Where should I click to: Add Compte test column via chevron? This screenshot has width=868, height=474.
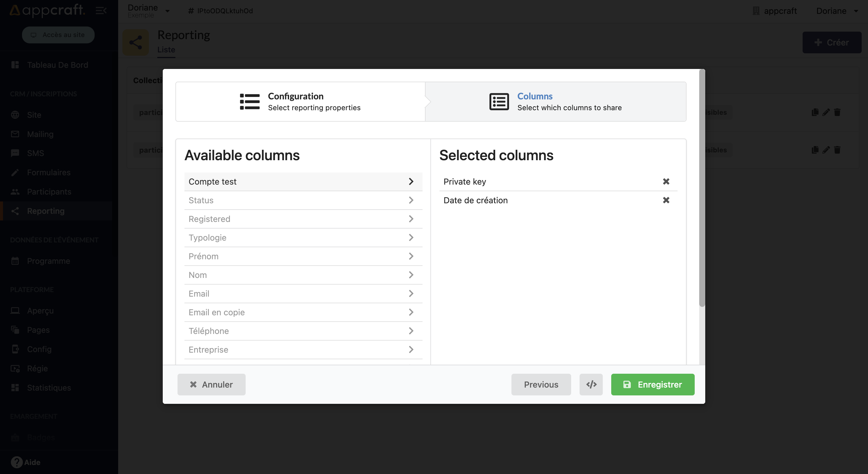coord(411,182)
